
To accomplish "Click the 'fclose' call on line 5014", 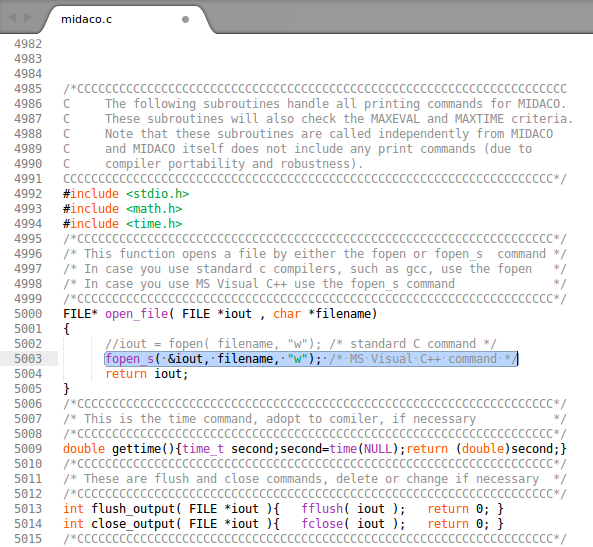I will (x=322, y=524).
